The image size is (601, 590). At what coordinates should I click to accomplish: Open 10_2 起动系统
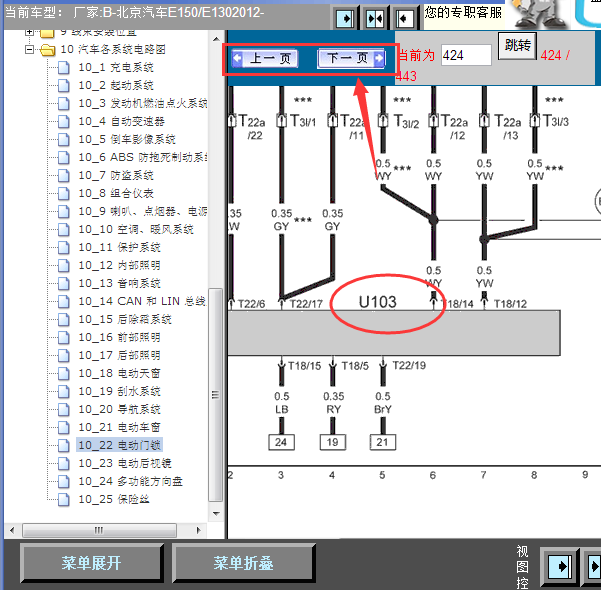tap(116, 85)
